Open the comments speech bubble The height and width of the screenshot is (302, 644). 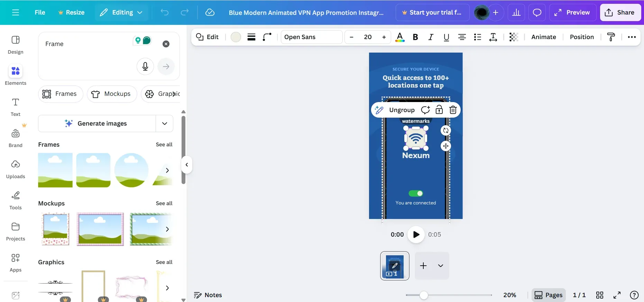pyautogui.click(x=537, y=12)
